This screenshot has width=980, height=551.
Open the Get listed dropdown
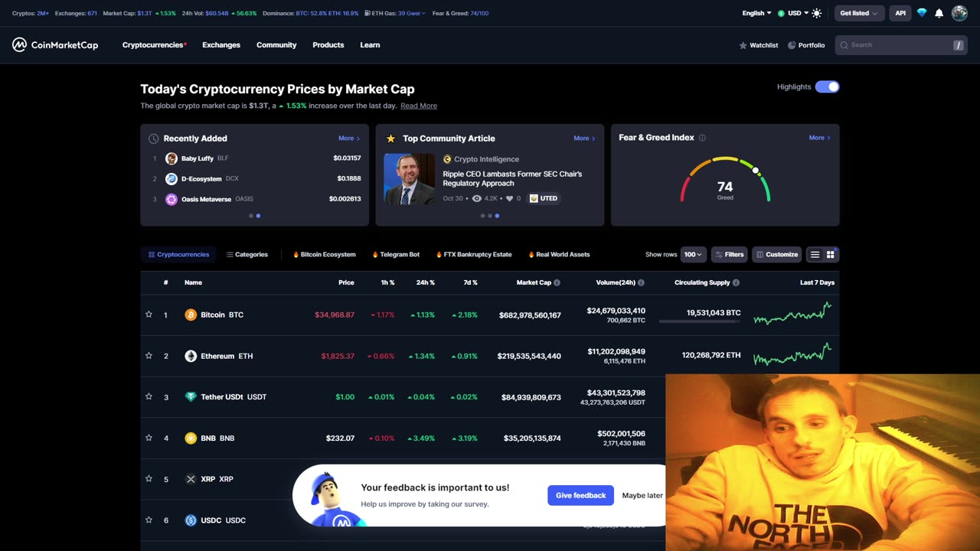click(859, 13)
